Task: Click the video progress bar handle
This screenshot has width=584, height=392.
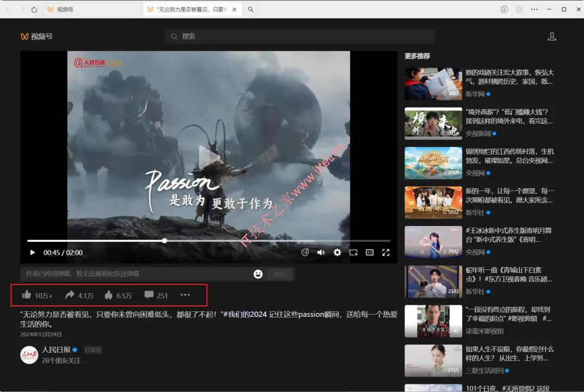Action: pos(164,241)
